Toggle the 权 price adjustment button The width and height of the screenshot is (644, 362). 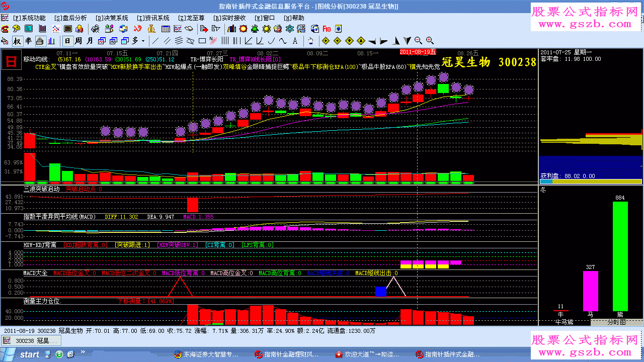(x=17, y=41)
